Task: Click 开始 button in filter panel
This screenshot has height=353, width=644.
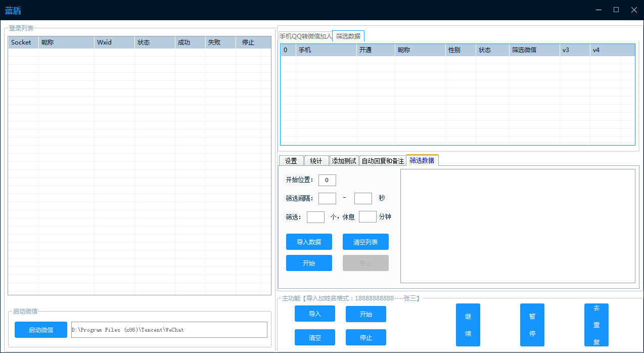Action: pos(309,263)
